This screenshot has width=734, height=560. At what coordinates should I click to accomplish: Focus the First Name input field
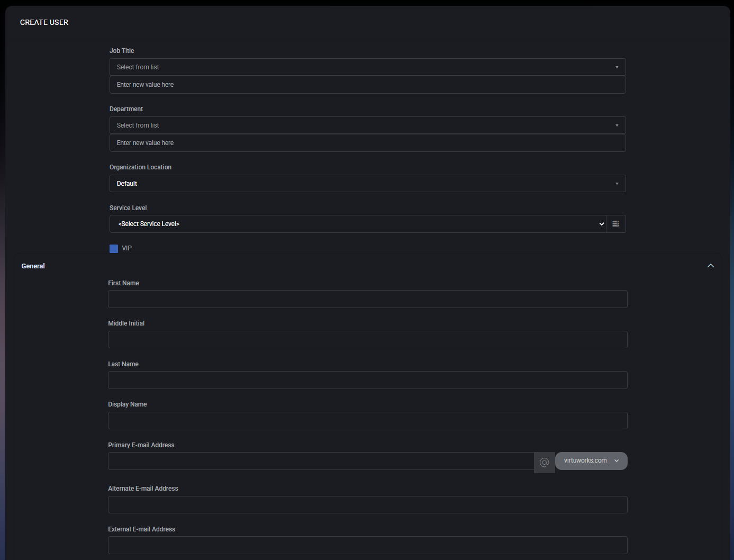tap(367, 299)
